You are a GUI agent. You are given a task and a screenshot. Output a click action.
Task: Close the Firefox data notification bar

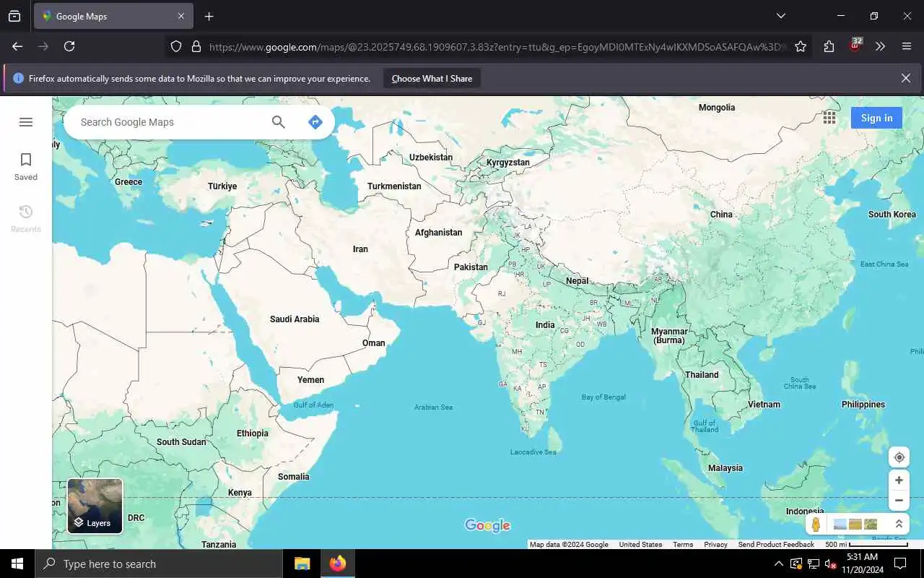click(x=906, y=78)
